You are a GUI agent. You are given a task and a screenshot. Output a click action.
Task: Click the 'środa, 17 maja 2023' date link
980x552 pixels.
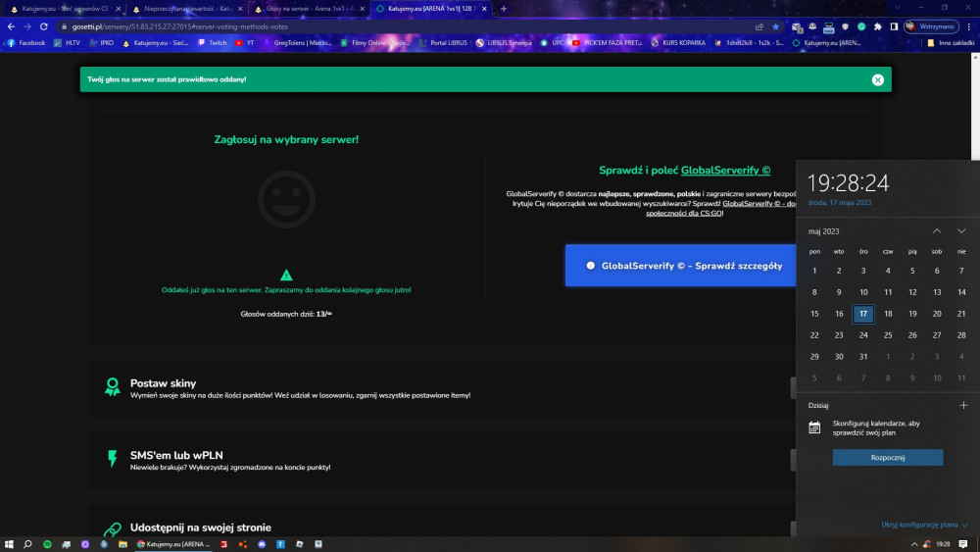(840, 203)
